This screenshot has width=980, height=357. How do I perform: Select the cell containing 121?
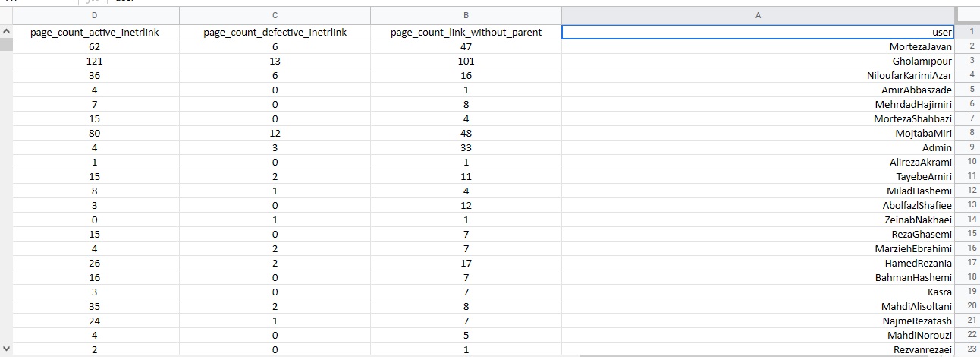pos(94,62)
